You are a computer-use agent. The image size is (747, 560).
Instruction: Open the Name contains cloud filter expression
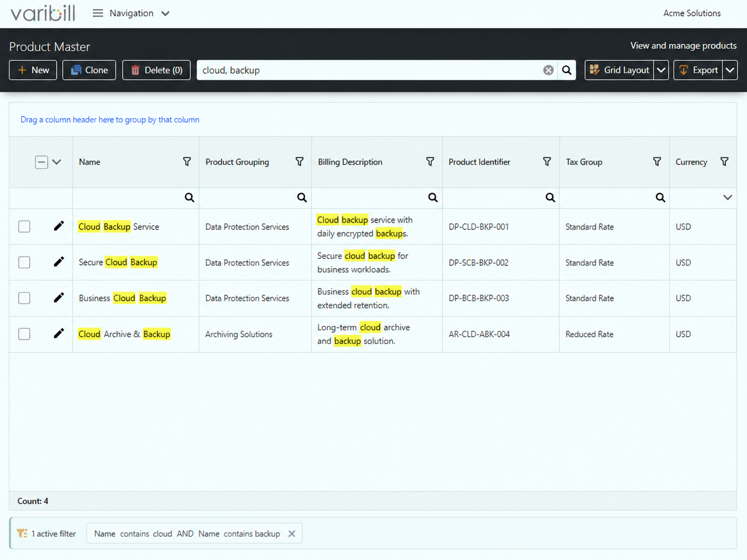187,534
